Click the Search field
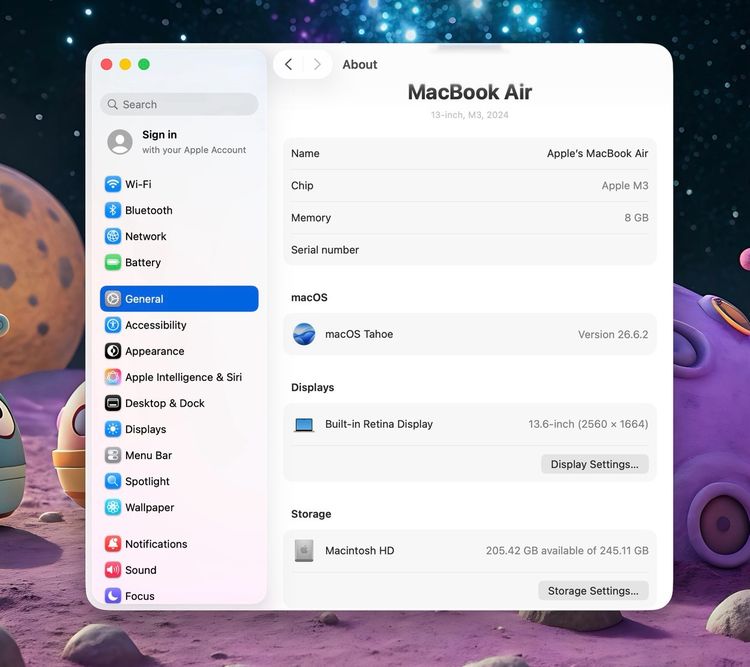 click(179, 104)
